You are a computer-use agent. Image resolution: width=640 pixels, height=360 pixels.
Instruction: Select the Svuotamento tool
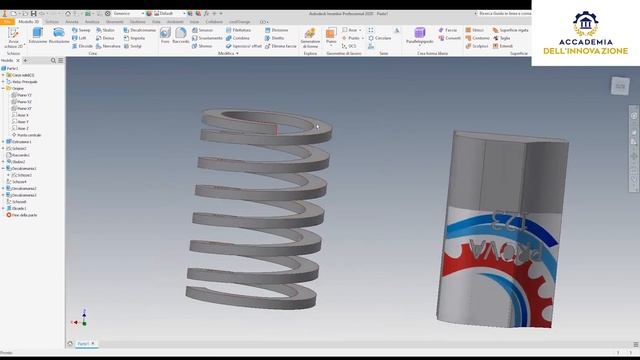coord(207,38)
